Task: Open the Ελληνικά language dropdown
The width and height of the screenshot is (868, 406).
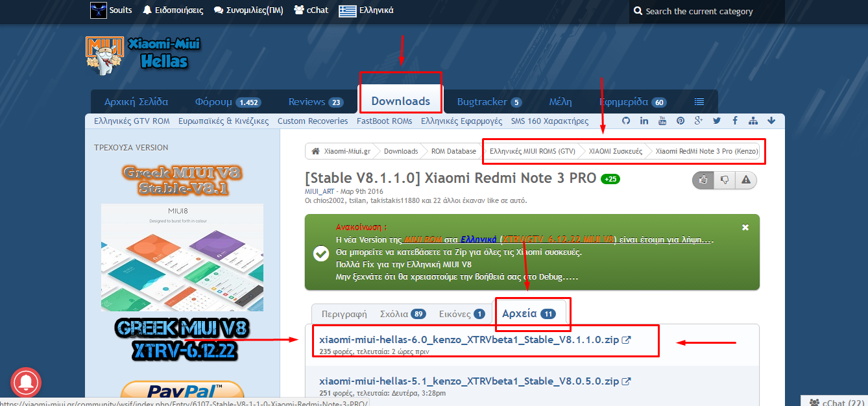Action: [366, 10]
